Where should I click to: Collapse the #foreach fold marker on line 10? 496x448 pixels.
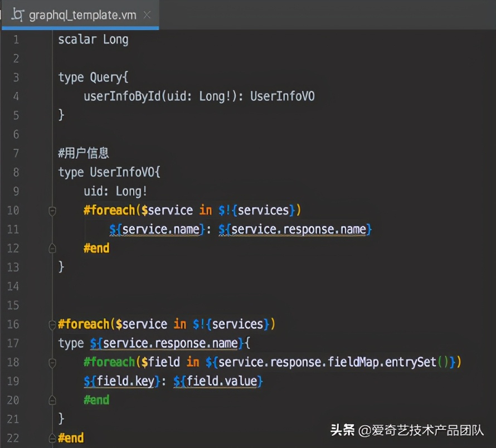pyautogui.click(x=52, y=211)
